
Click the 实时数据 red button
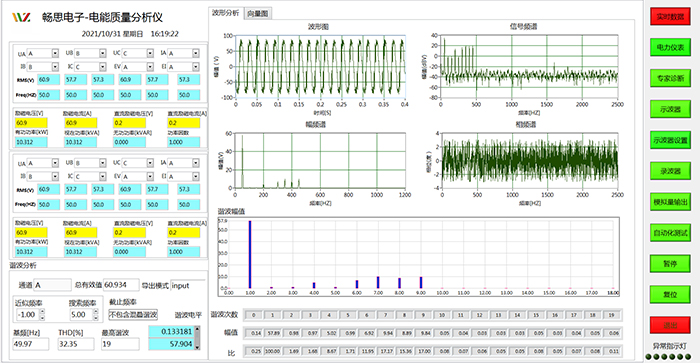[670, 17]
